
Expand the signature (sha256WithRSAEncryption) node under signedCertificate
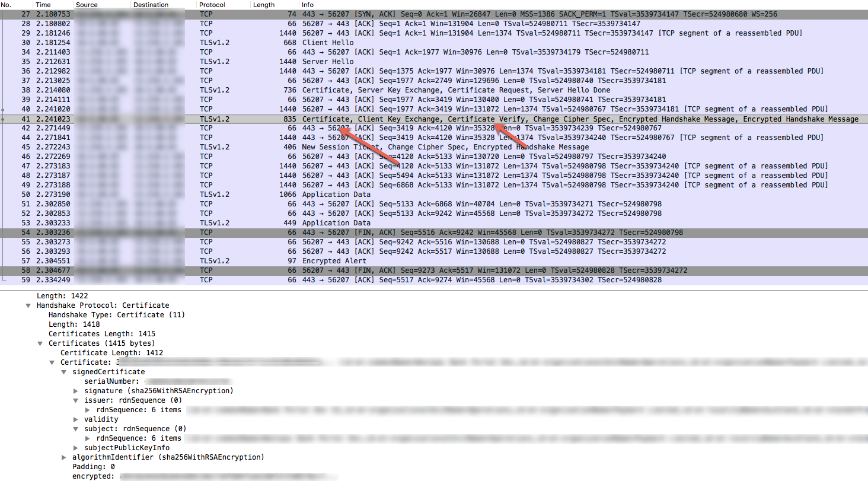coord(76,391)
